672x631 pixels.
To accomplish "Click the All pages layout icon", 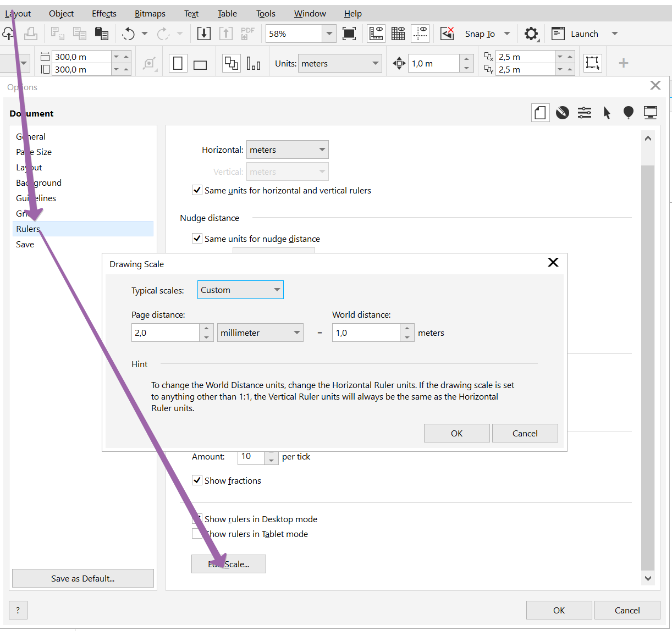I will tap(232, 63).
